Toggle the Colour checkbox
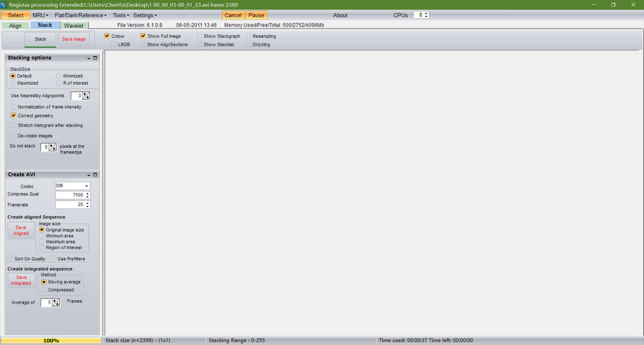 [107, 36]
